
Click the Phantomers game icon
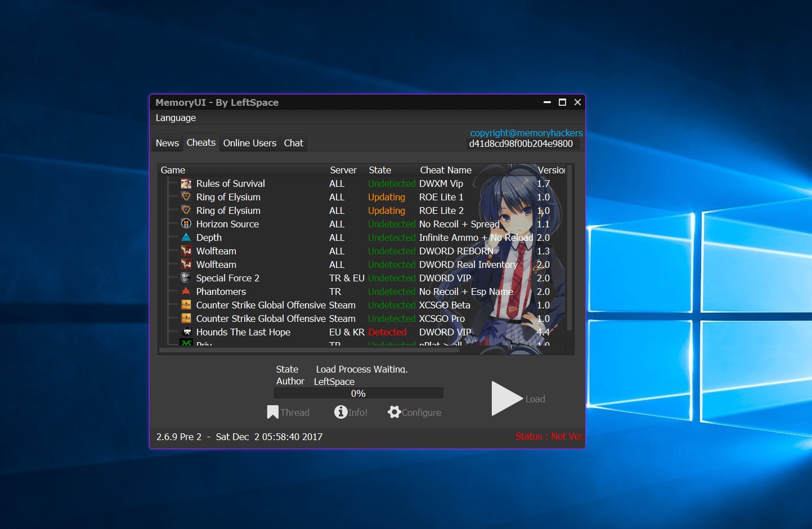[x=186, y=292]
